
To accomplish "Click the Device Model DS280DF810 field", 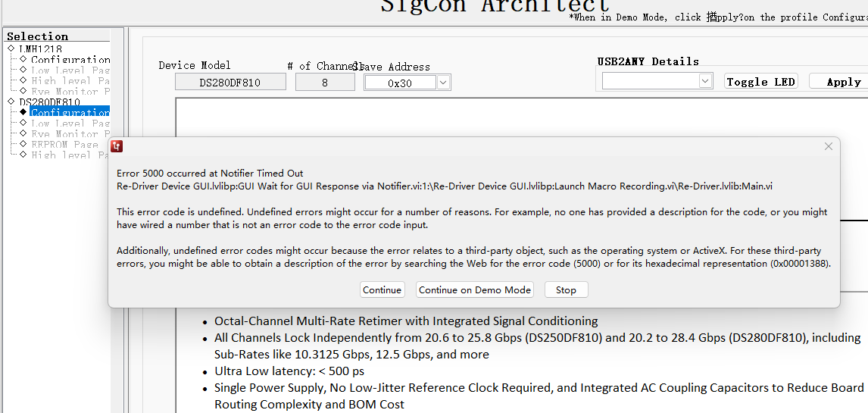I will pos(230,83).
